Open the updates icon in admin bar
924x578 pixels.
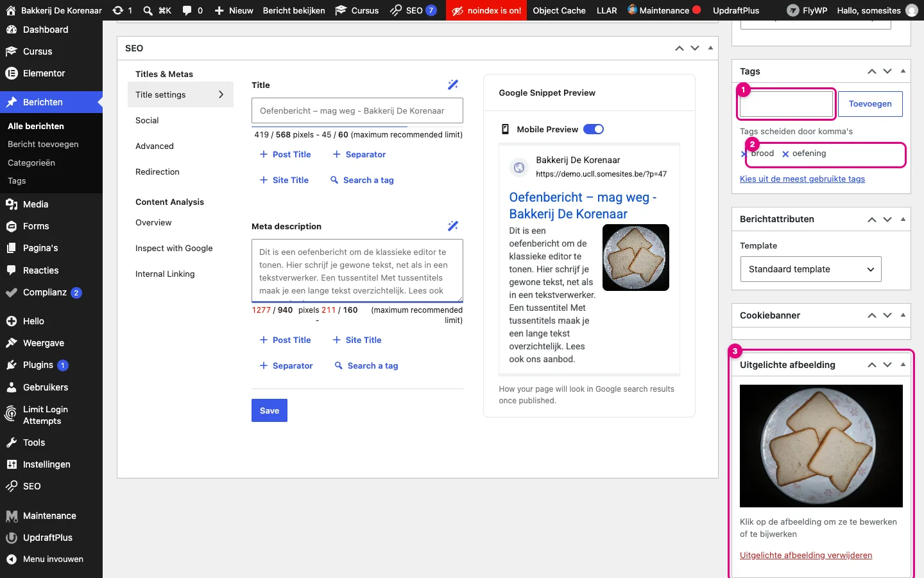122,10
